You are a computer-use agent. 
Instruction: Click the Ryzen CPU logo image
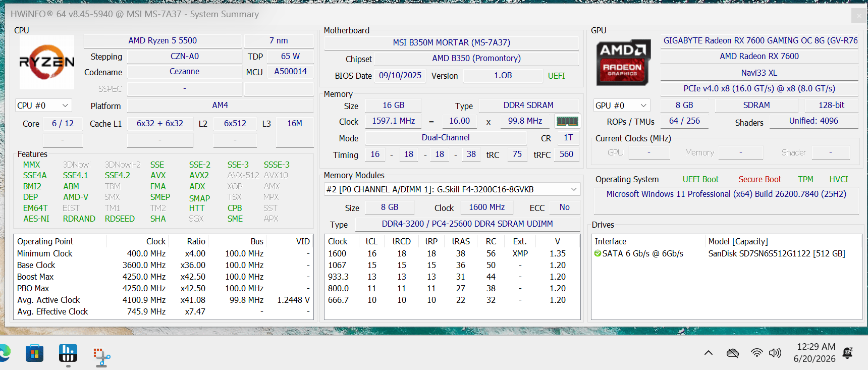[47, 62]
